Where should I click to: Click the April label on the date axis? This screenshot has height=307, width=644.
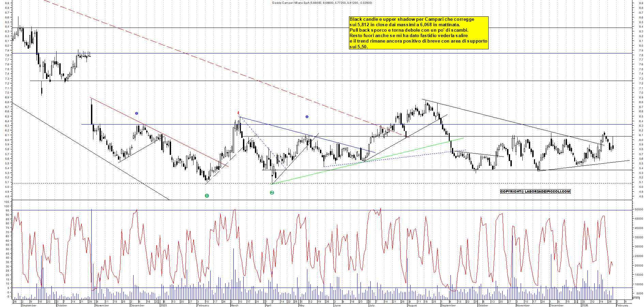tap(269, 305)
